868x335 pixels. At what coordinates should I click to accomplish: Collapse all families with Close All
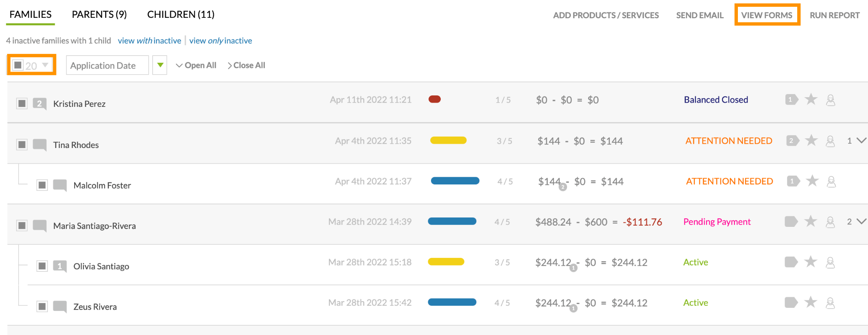click(x=246, y=65)
